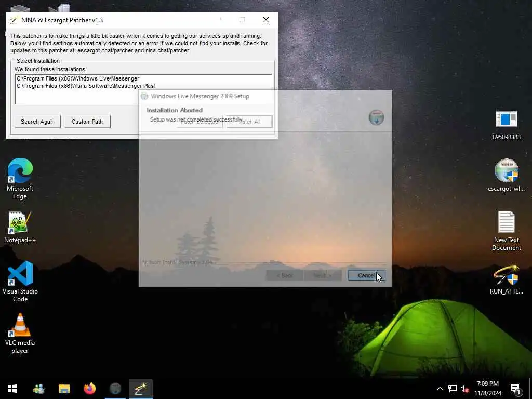Click the Cancel button in Messenger Setup

coord(366,275)
